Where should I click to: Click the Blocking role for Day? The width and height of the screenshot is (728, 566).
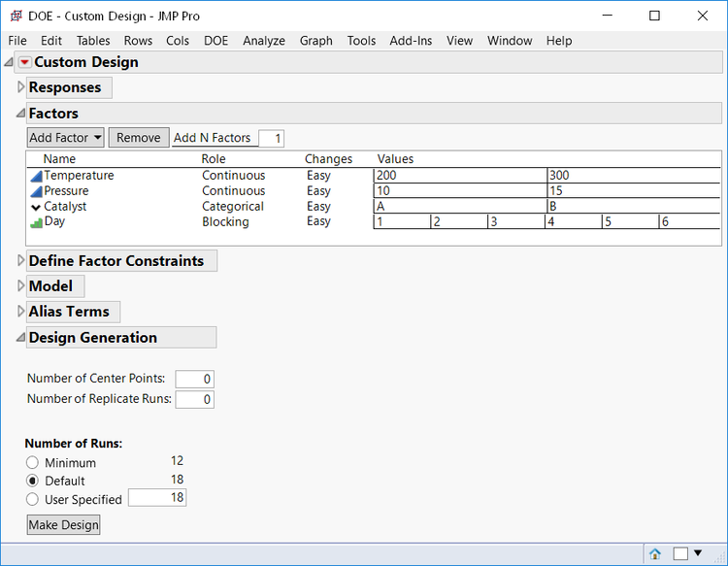click(225, 222)
